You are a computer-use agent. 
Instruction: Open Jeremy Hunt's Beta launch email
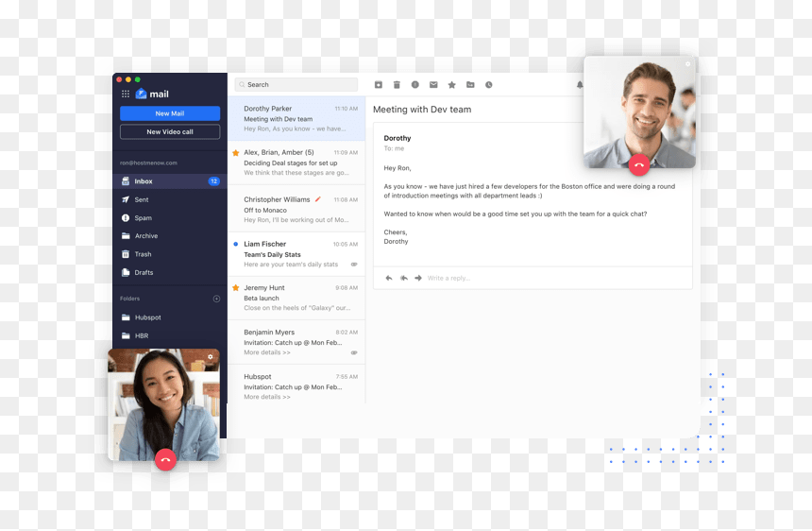click(x=296, y=298)
